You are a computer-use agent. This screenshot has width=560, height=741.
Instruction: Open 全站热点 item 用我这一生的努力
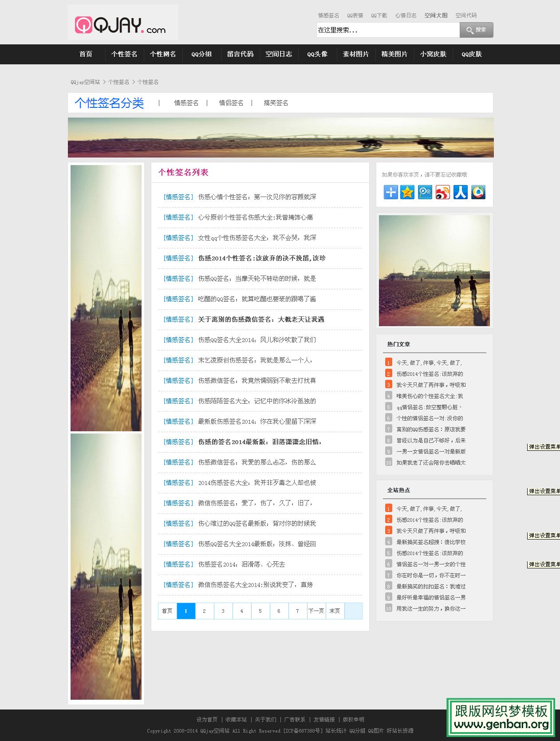click(431, 609)
